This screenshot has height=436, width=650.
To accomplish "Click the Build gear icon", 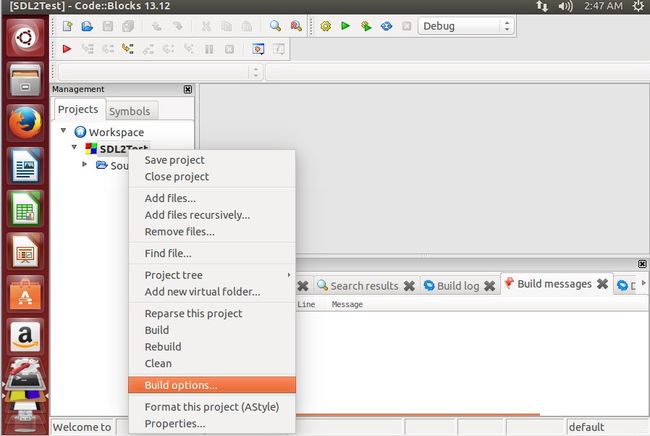I will tap(325, 26).
